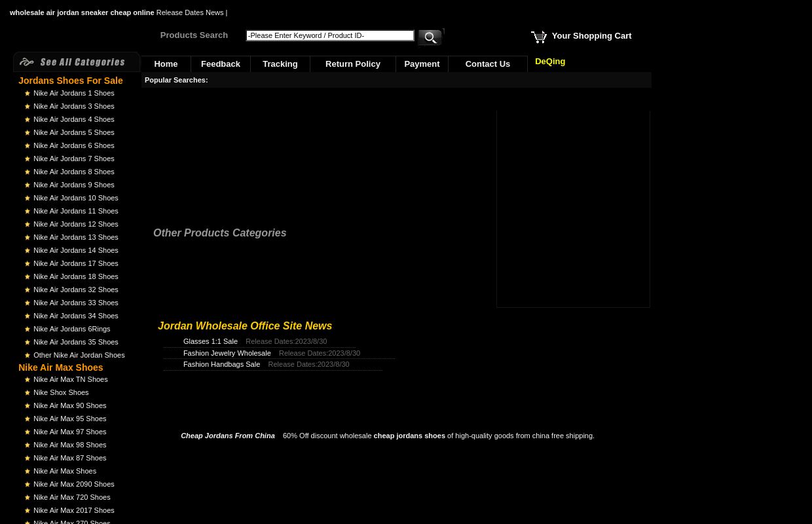812x524 pixels.
Task: Click the Cheap Jordans From China link
Action: (x=228, y=436)
